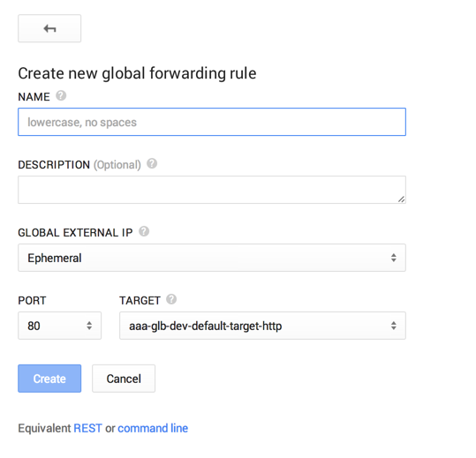Click the DESCRIPTION label text
The width and height of the screenshot is (476, 458).
pos(54,165)
